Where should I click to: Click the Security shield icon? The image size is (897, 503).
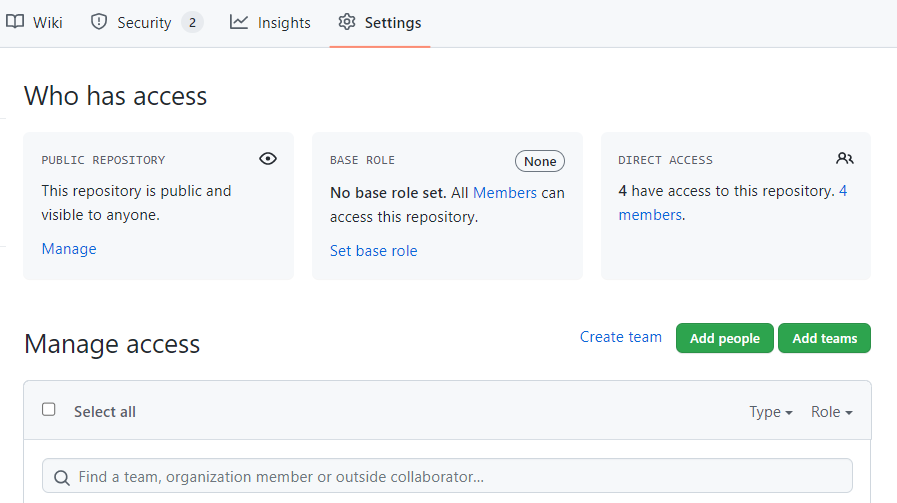click(99, 22)
